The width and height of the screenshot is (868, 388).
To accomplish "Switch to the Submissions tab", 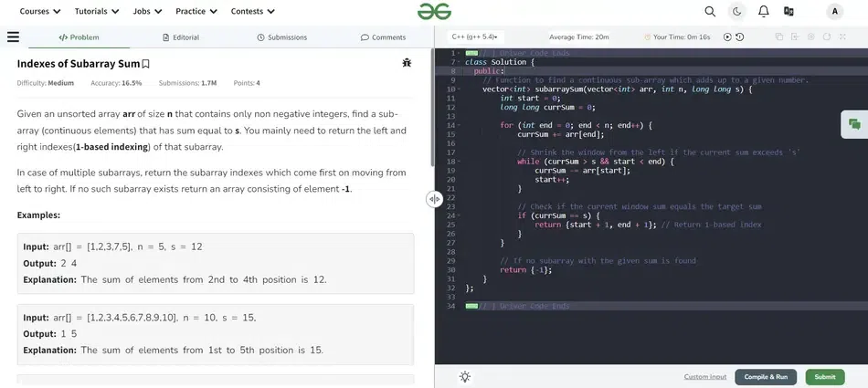I will 281,37.
